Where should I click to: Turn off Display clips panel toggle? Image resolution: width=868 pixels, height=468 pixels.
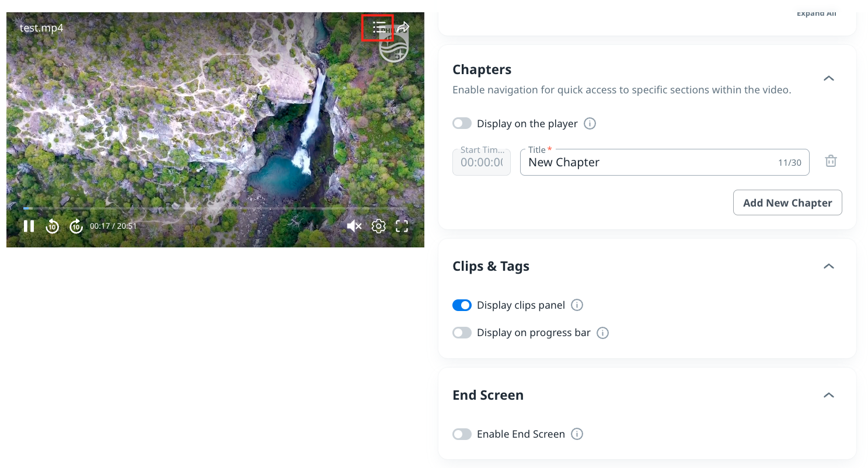(462, 305)
